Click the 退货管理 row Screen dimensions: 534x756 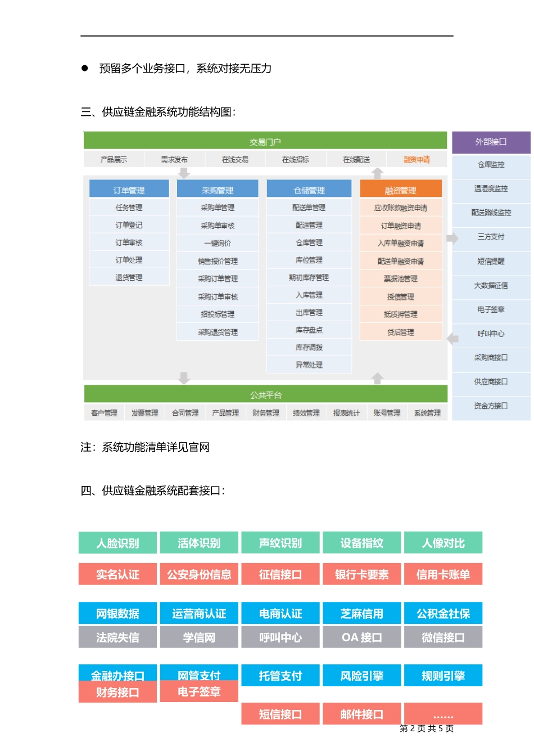pos(129,277)
